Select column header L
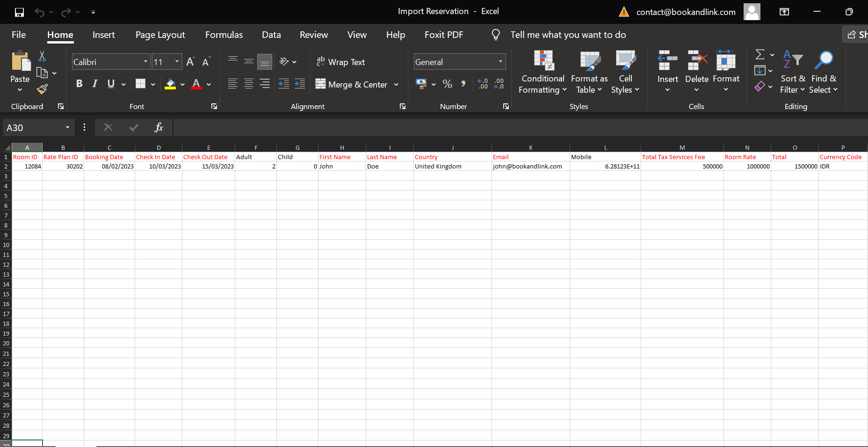The width and height of the screenshot is (868, 447). pos(605,147)
